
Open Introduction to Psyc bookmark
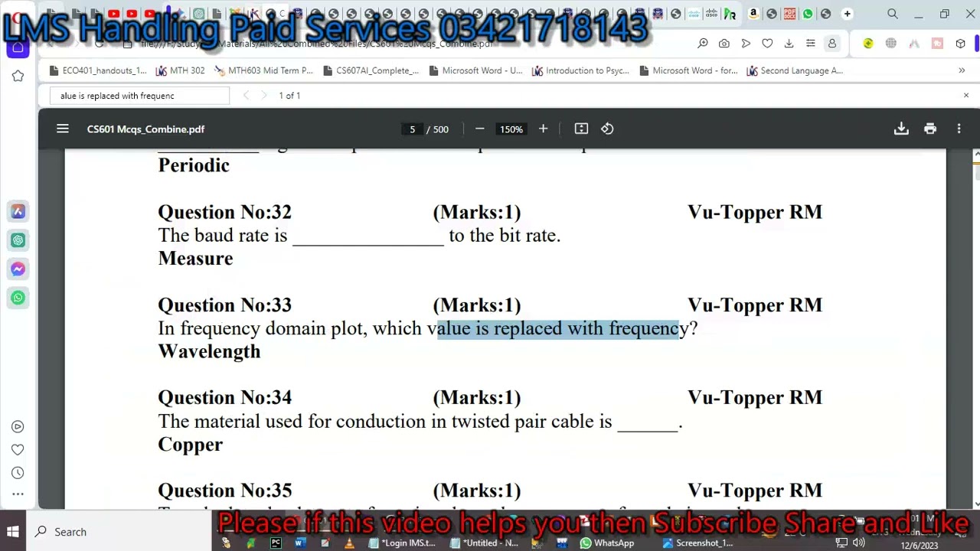580,70
